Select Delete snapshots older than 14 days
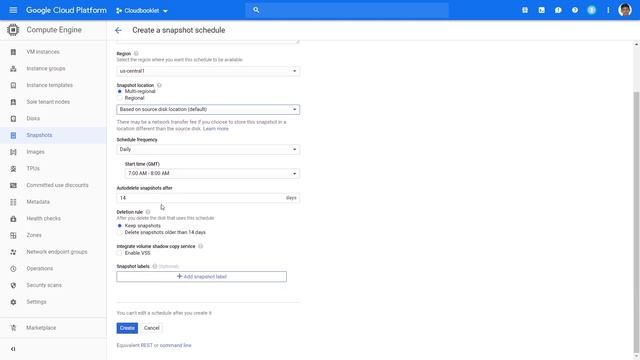Image resolution: width=640 pixels, height=360 pixels. tap(120, 232)
